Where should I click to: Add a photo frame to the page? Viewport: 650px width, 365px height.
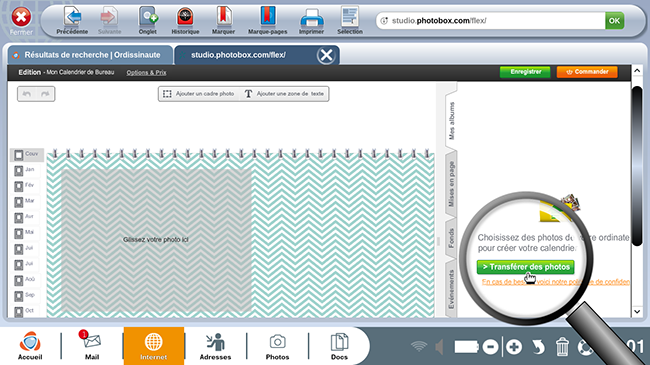[199, 94]
